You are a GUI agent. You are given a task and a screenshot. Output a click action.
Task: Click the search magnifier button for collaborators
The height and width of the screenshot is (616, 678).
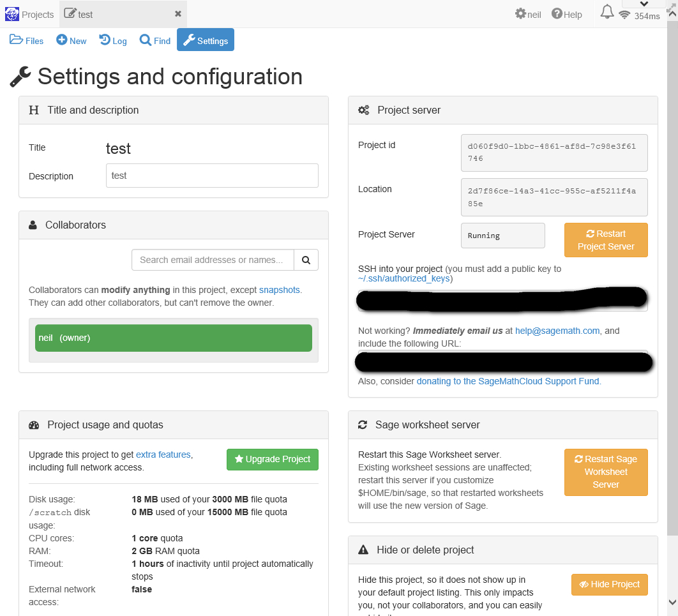(x=306, y=260)
